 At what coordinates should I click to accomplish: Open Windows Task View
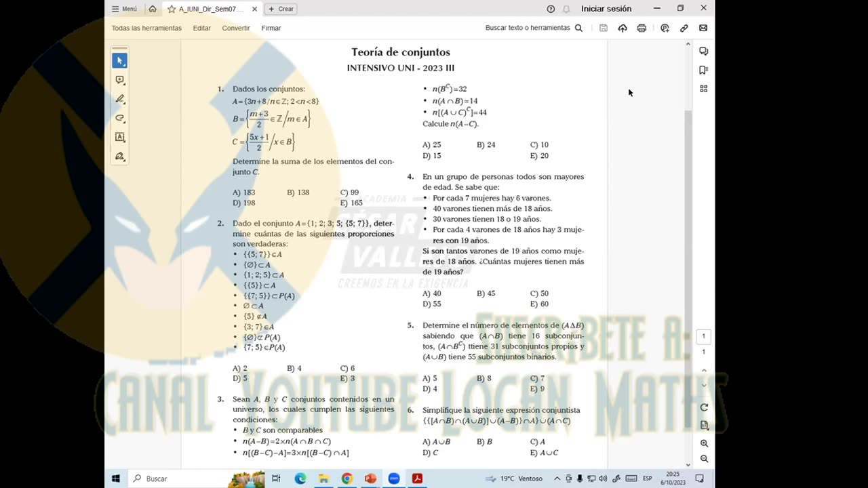coord(276,479)
